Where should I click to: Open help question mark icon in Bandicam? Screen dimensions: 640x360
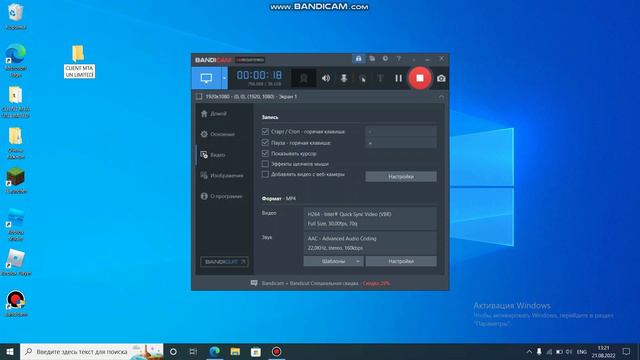[x=399, y=59]
